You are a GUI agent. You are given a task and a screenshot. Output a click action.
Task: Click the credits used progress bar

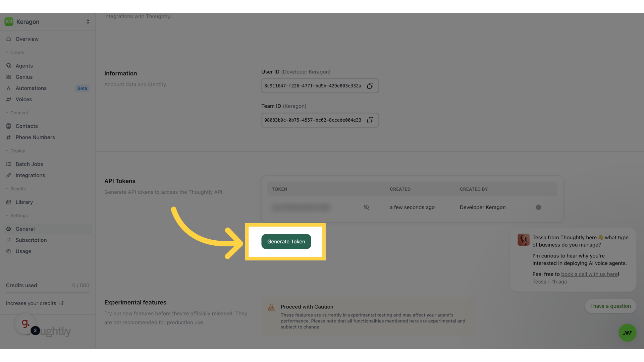[x=48, y=293]
